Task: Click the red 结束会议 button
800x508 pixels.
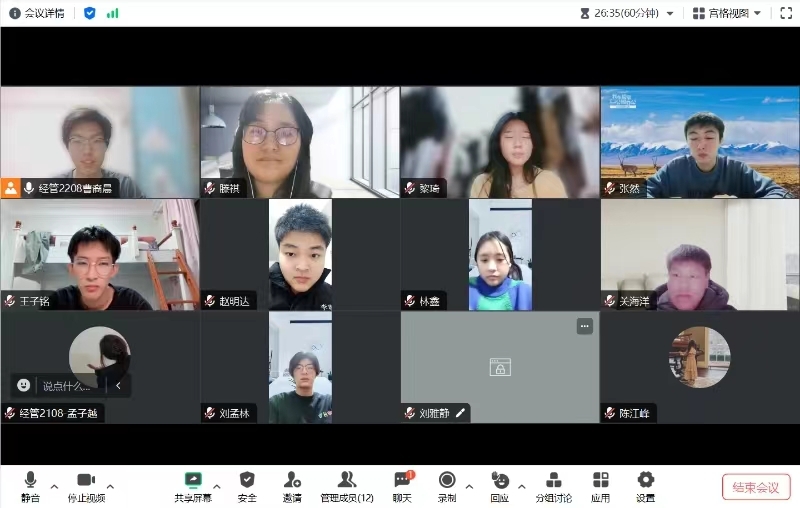Action: tap(756, 487)
